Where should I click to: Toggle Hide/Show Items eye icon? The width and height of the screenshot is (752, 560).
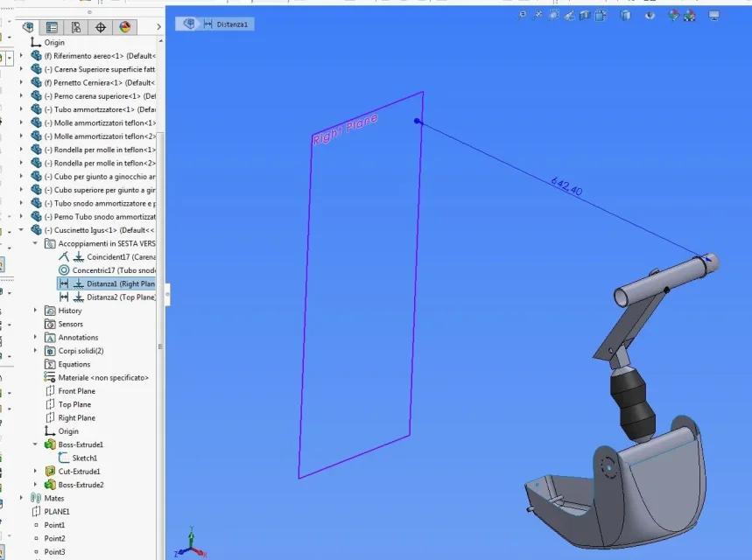point(650,15)
